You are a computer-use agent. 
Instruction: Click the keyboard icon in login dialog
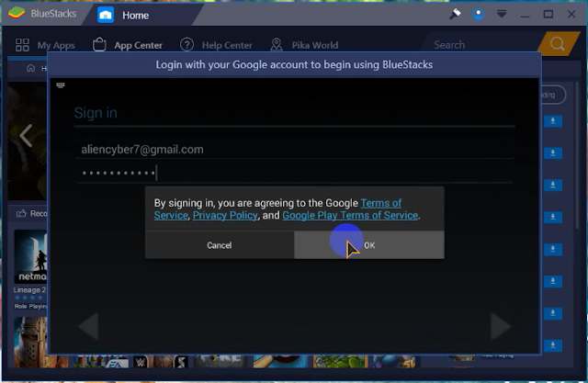point(61,85)
